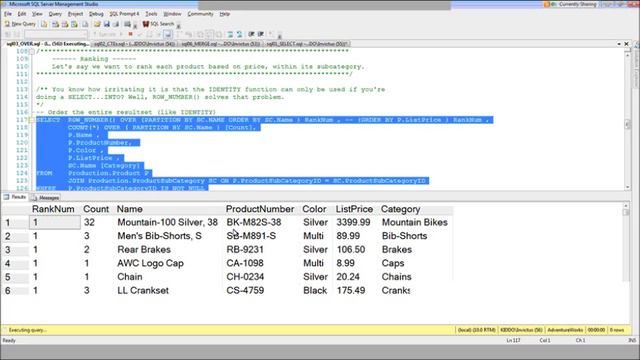The image size is (640, 360).
Task: Open the SQL Prompt 4 menu
Action: click(x=124, y=14)
